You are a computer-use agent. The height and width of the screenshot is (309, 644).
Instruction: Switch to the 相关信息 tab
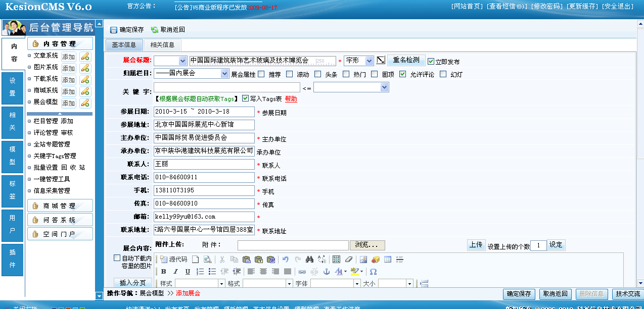[162, 45]
